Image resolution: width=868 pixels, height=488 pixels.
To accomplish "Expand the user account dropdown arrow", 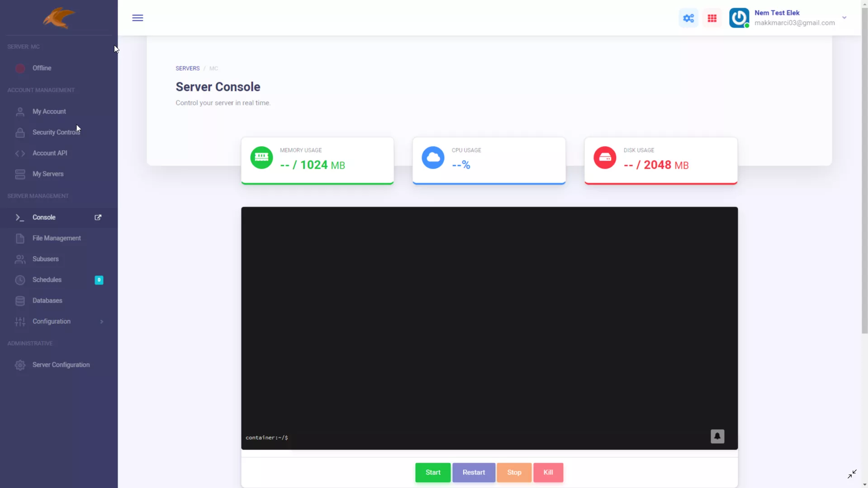I will [844, 18].
